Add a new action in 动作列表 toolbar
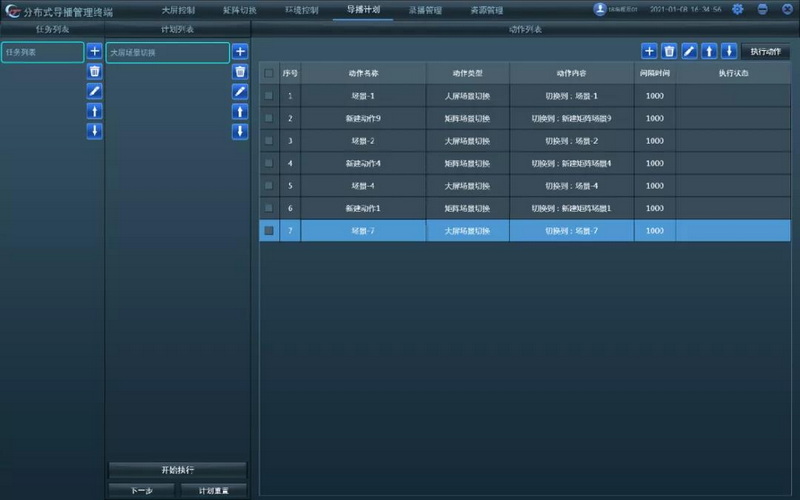 tap(649, 51)
